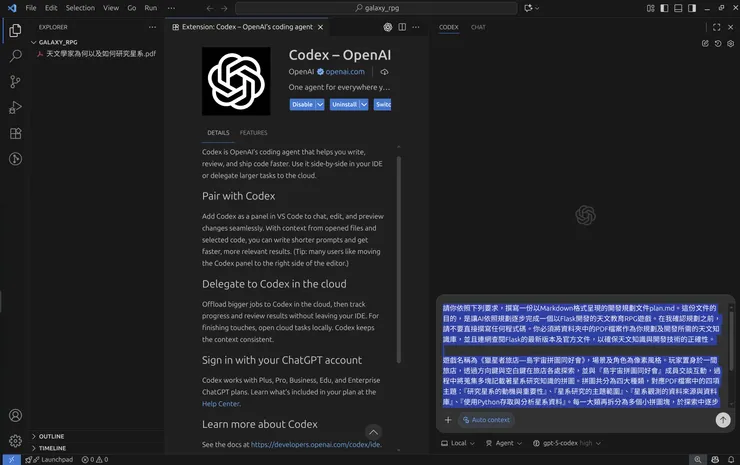
Task: Open Codex task history
Action: pyautogui.click(x=718, y=43)
